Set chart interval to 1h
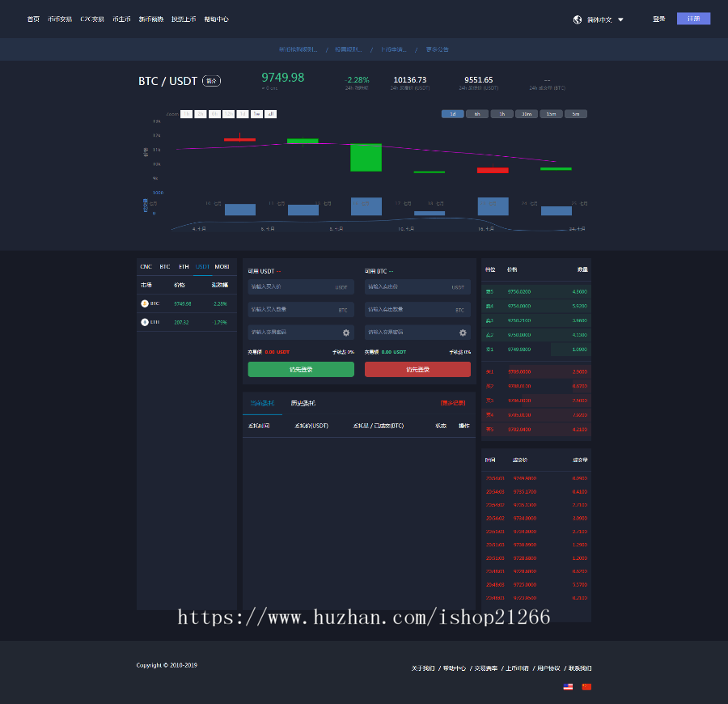 coord(502,114)
